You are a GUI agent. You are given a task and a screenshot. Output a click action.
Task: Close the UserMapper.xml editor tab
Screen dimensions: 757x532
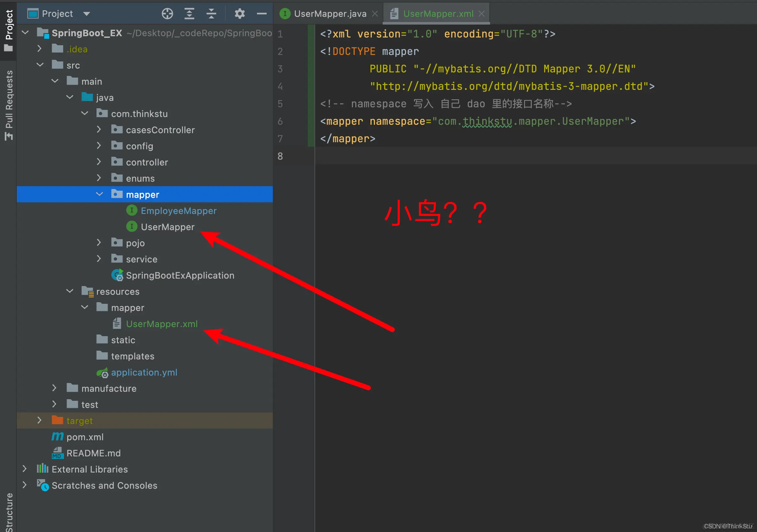482,14
